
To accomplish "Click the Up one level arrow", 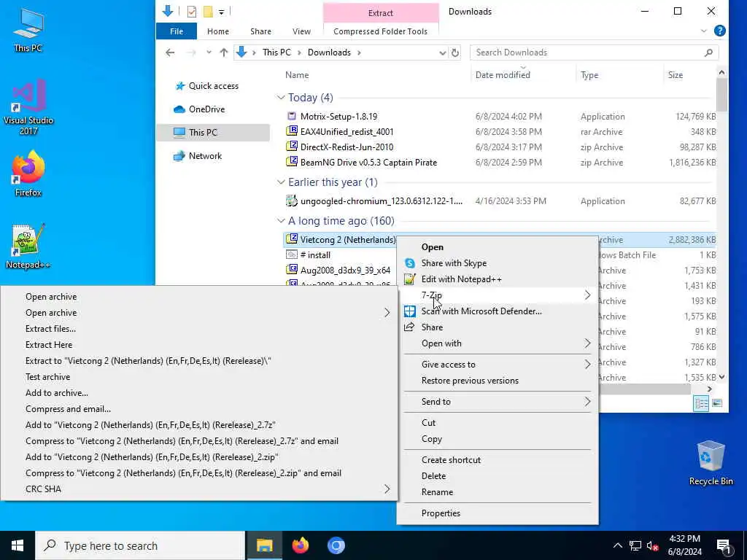I will click(x=223, y=52).
